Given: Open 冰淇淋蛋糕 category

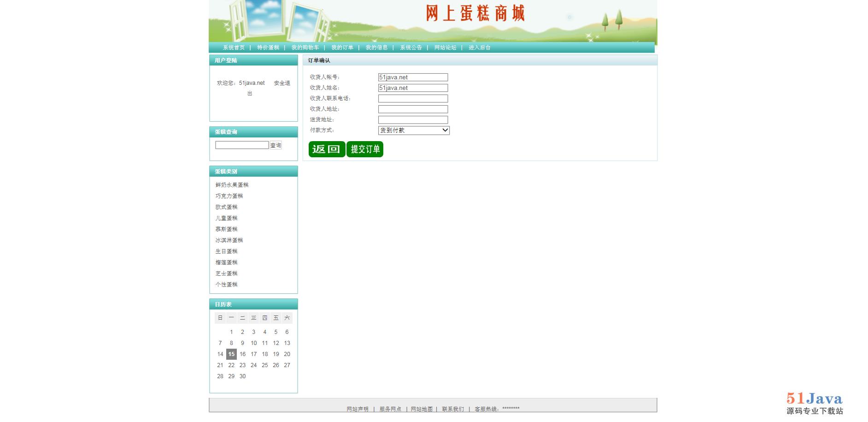Looking at the screenshot, I should click(229, 240).
